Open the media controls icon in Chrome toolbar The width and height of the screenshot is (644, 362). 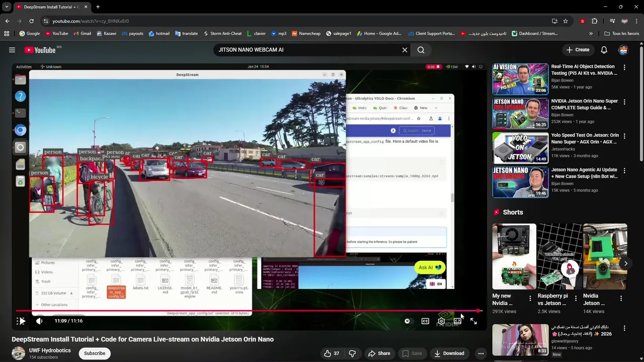pos(612,21)
